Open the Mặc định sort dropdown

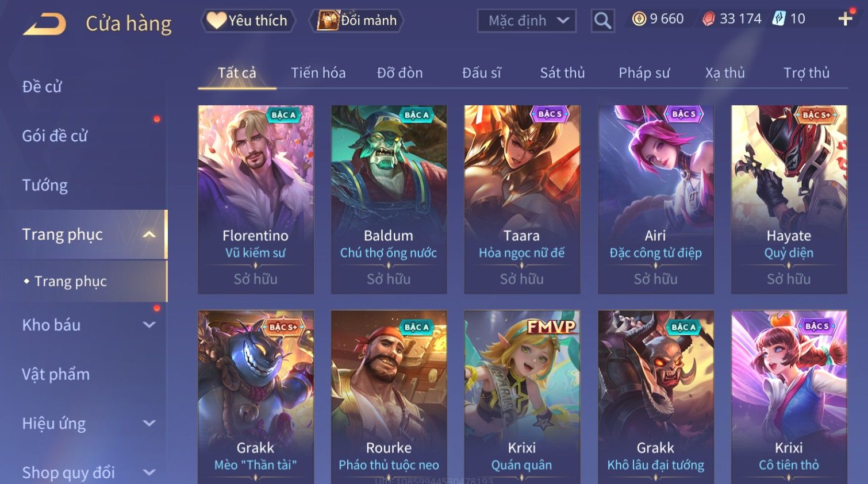coord(527,21)
